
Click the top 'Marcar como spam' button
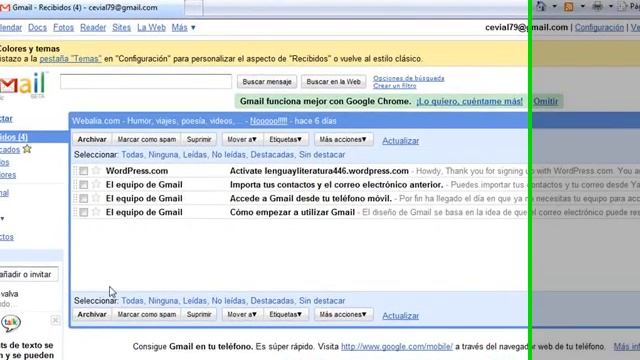pyautogui.click(x=147, y=140)
